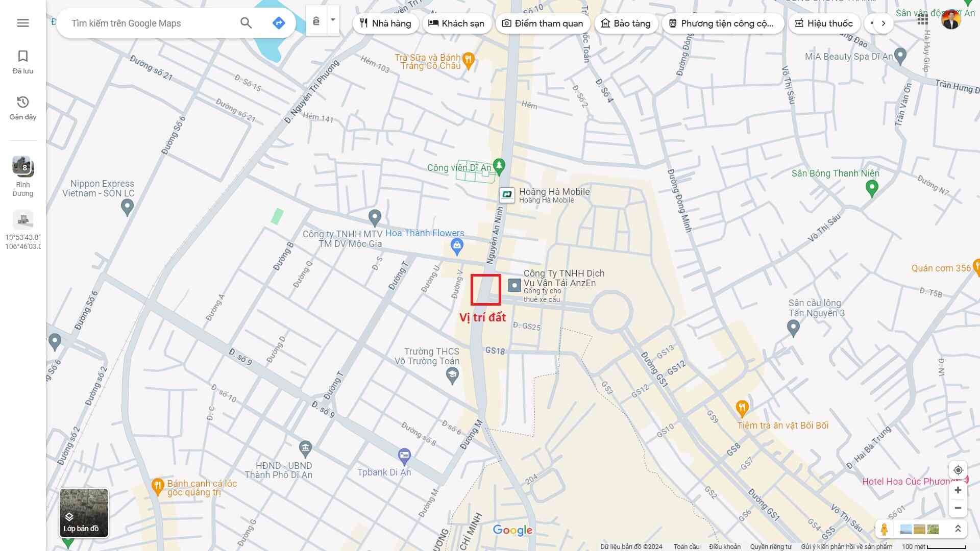Expand the imagery strip double chevron
Image resolution: width=980 pixels, height=551 pixels.
click(958, 529)
